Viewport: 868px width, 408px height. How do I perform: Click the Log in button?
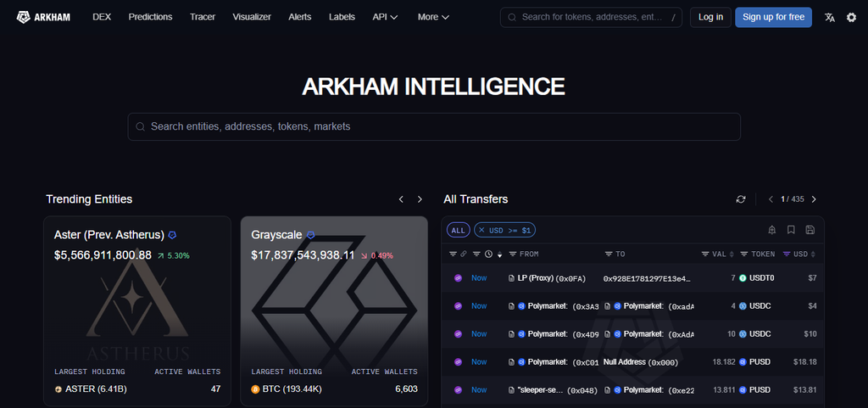711,17
